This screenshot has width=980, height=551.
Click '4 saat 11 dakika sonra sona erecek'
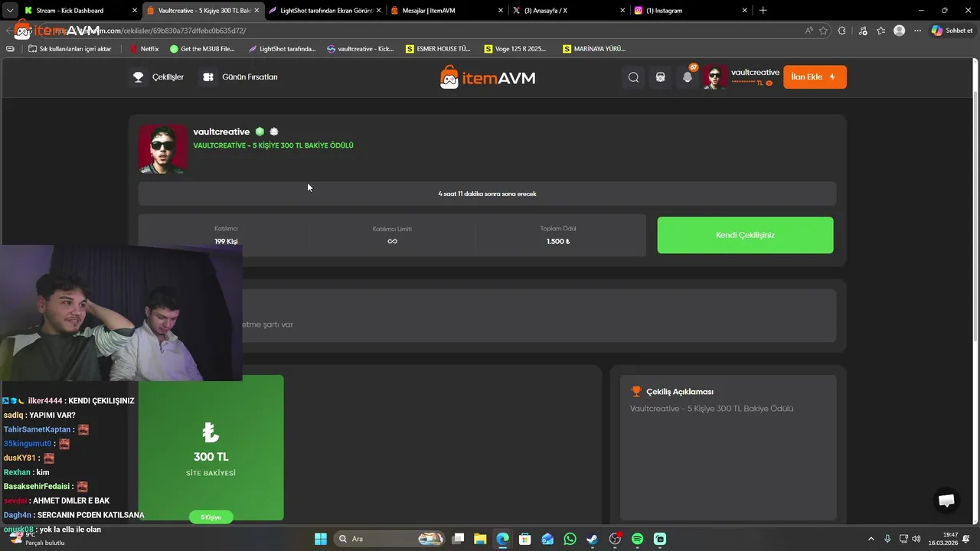[487, 194]
